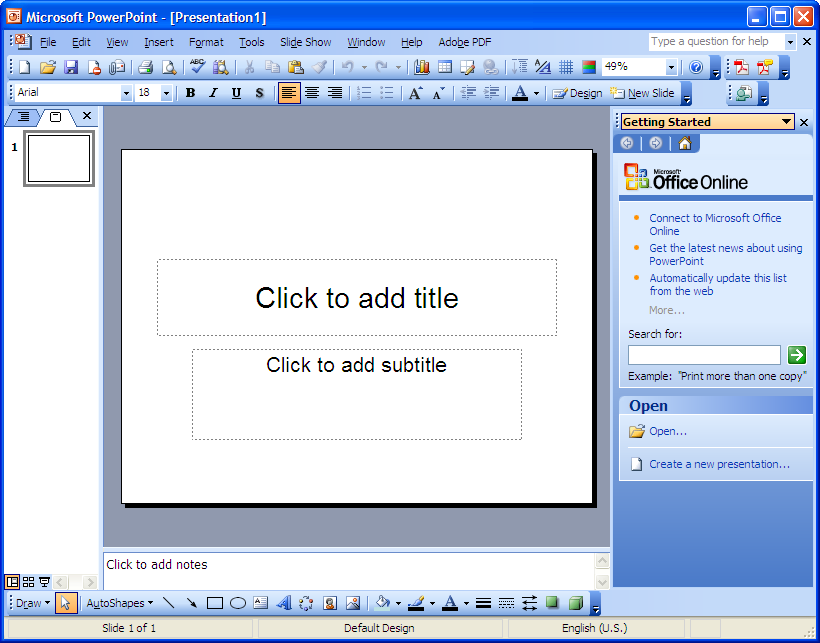Click the New Slide button
Screen dimensions: 820x643
click(643, 93)
